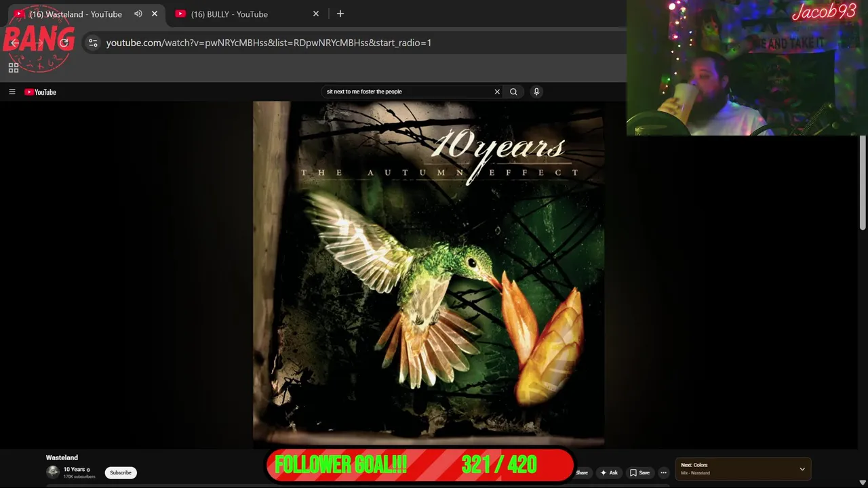Image resolution: width=868 pixels, height=488 pixels.
Task: Ask about this video
Action: 609,472
